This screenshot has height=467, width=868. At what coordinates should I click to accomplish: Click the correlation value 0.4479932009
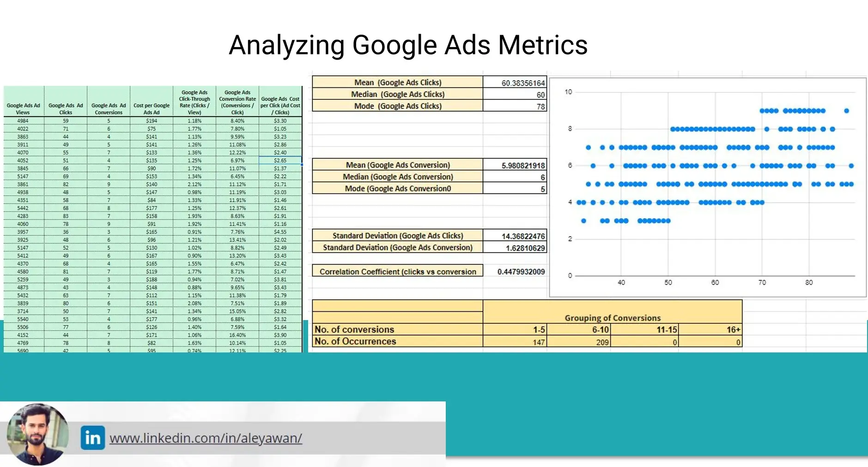515,272
